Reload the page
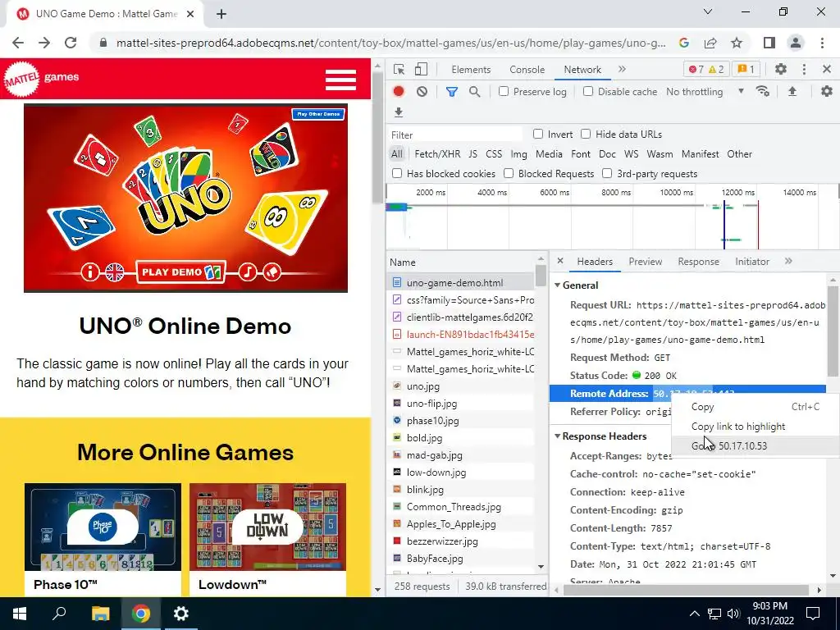The height and width of the screenshot is (630, 840). tap(71, 43)
